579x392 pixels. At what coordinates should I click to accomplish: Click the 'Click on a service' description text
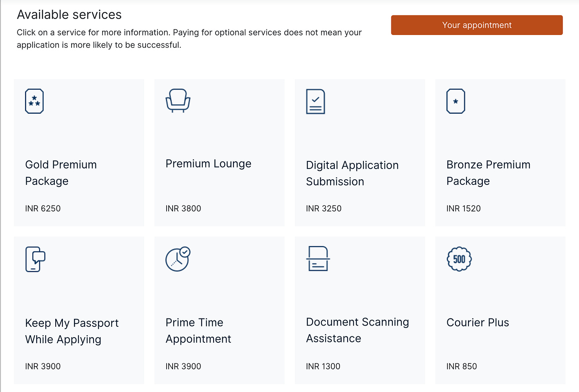(189, 39)
